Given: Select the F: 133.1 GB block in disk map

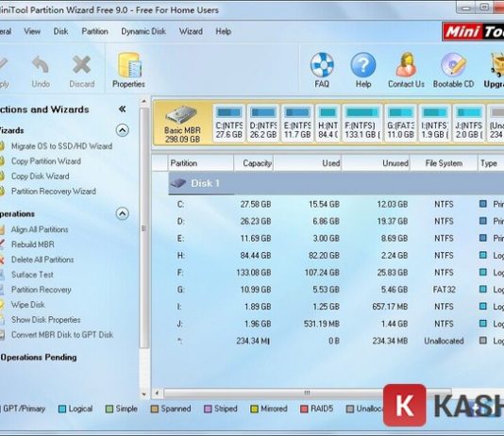Looking at the screenshot, I should pos(362,123).
